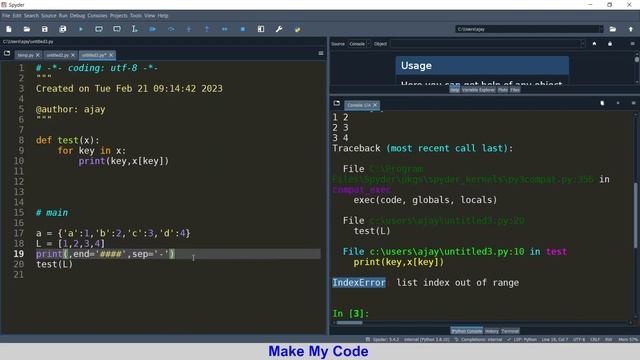Click debugger step into icon
This screenshot has width=640, height=360.
tap(189, 29)
